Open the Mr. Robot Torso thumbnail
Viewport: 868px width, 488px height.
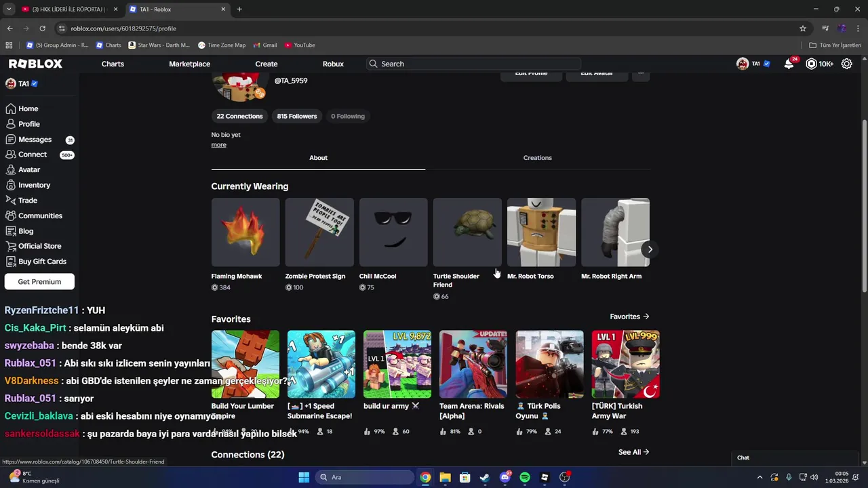(541, 232)
